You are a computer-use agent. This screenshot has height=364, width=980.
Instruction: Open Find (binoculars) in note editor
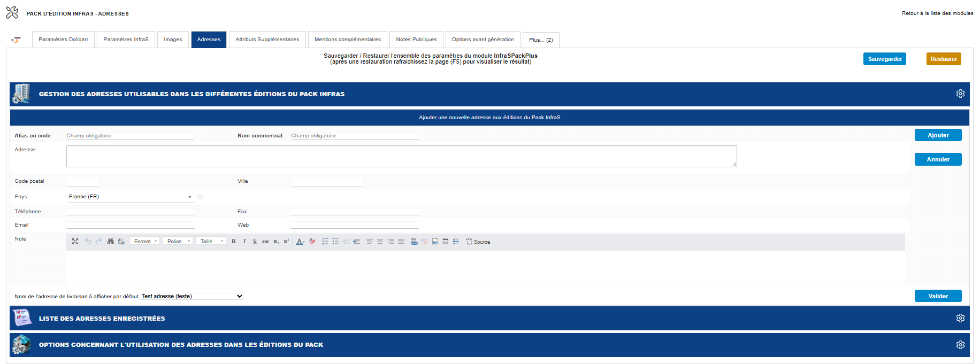[x=111, y=242]
